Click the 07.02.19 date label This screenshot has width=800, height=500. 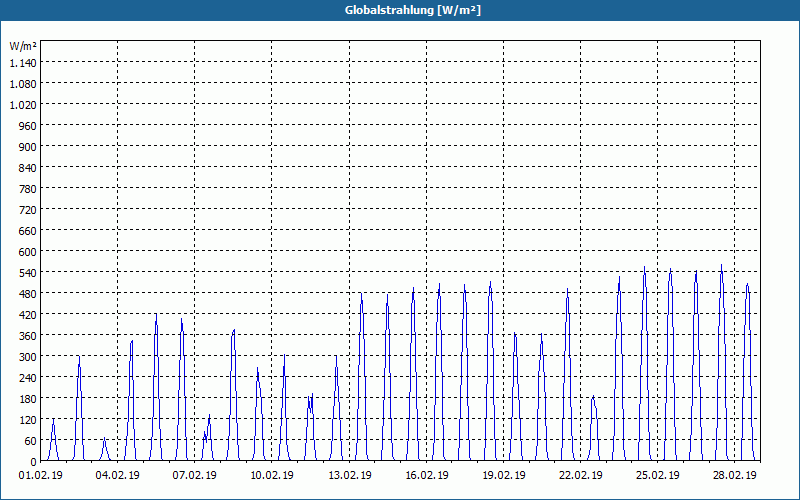click(x=194, y=476)
